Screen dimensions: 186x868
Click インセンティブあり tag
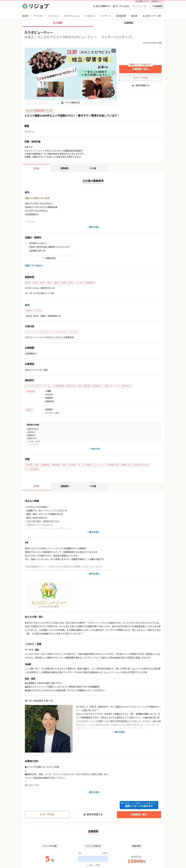pyautogui.click(x=33, y=386)
